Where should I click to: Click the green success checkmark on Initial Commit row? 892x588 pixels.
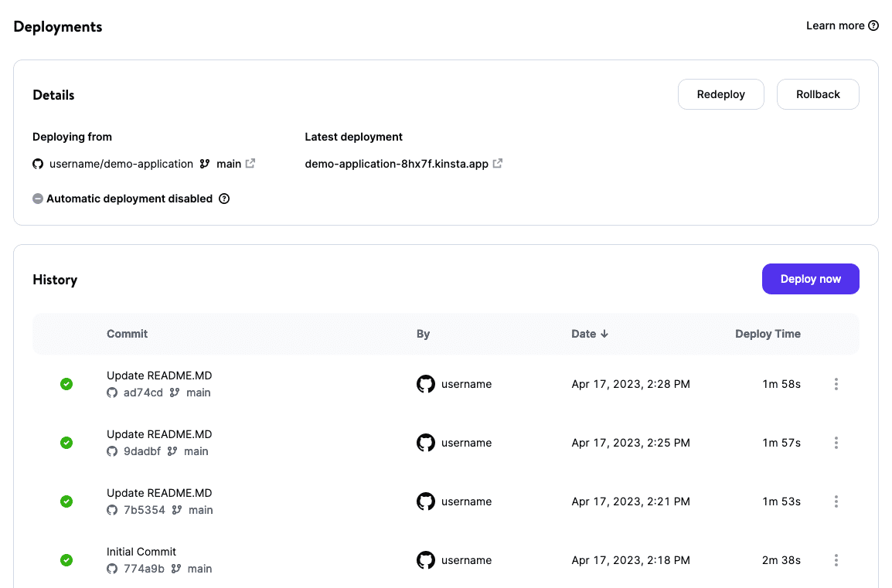coord(66,560)
